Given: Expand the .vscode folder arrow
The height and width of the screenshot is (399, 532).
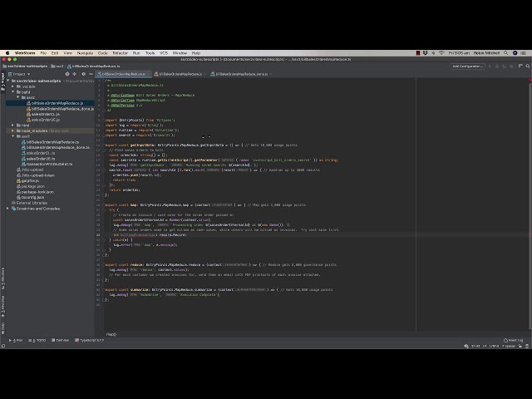Looking at the screenshot, I should 13,86.
